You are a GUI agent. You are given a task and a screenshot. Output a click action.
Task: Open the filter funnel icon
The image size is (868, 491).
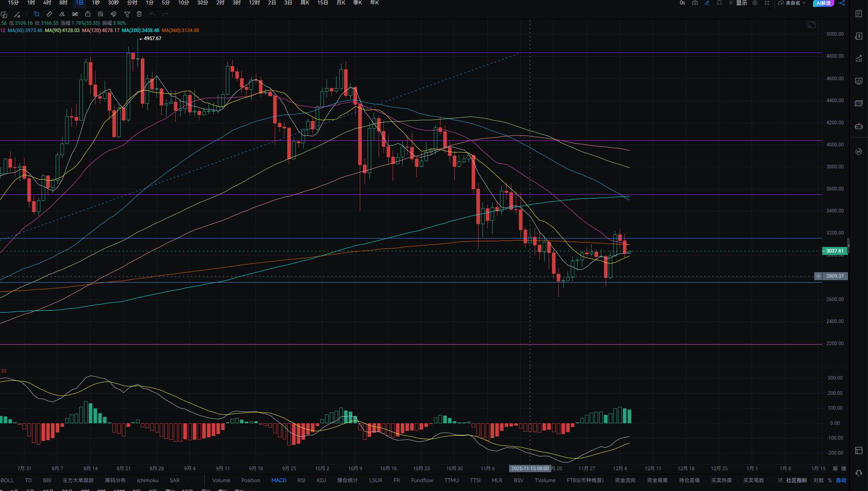(x=127, y=14)
